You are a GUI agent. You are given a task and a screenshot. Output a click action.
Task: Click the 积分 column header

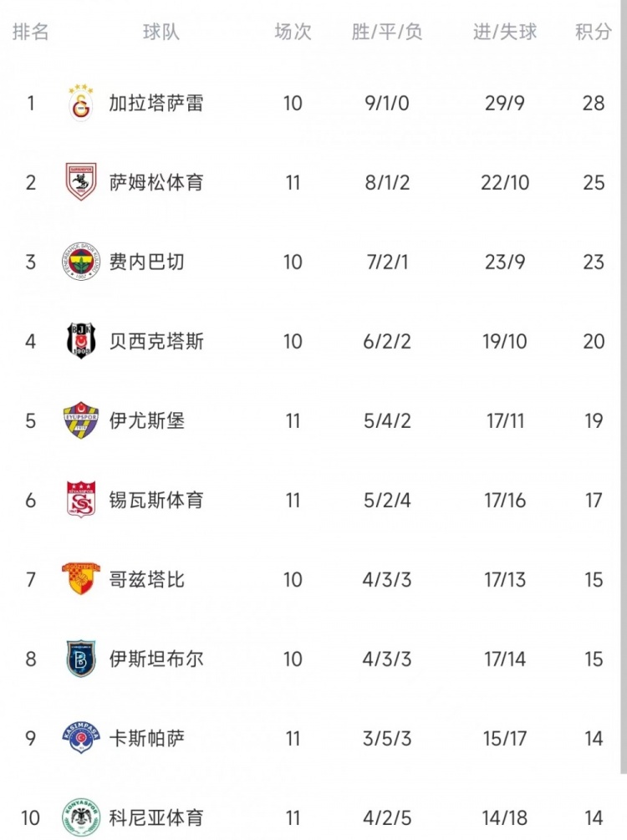pos(594,32)
